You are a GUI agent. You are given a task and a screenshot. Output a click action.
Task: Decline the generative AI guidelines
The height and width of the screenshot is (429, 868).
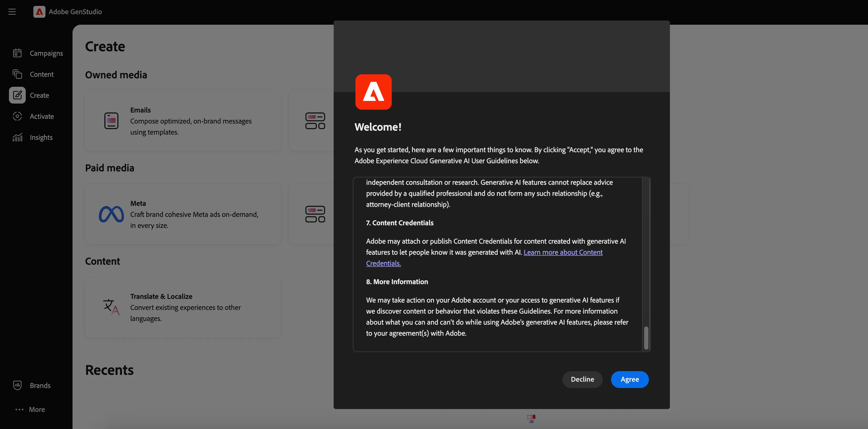(x=582, y=379)
